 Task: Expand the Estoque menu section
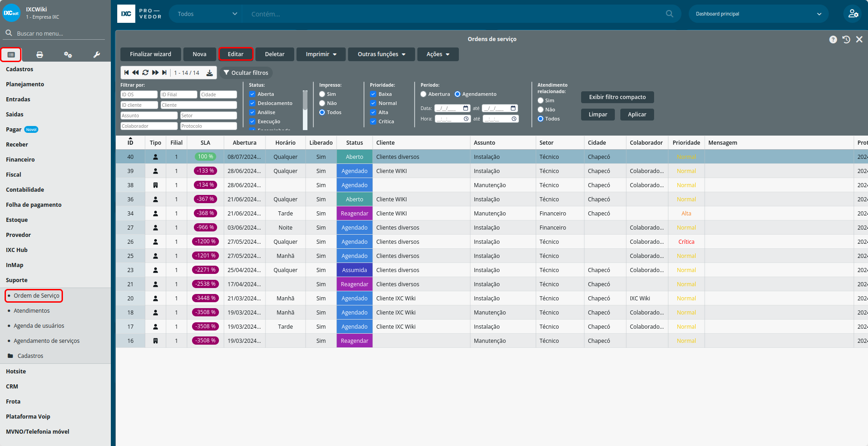(17, 220)
